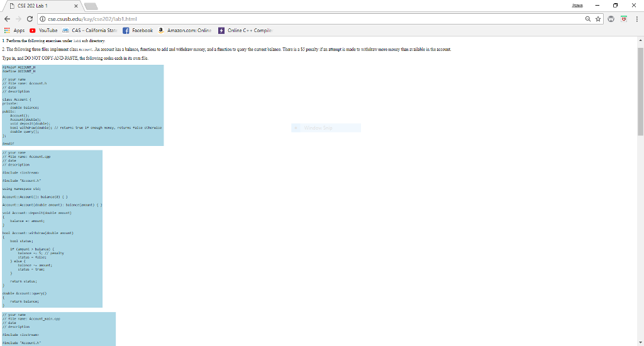Viewport: 644px width, 346px height.
Task: Click the 'bool withdraw(double);' declaration line
Action: (x=86, y=128)
